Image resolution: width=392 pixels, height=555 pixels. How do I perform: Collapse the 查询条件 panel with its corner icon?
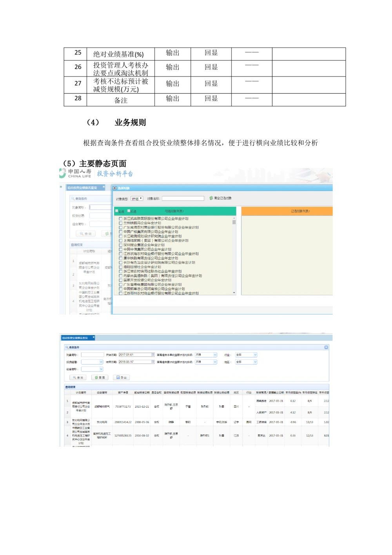[x=326, y=347]
